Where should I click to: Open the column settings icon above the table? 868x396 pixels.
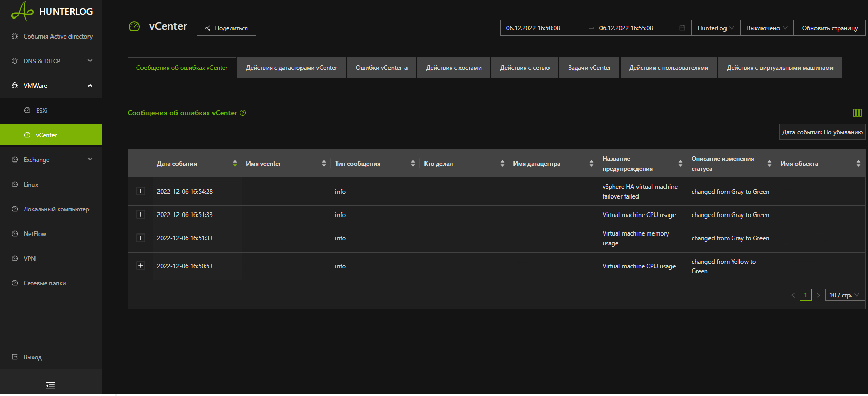(857, 113)
